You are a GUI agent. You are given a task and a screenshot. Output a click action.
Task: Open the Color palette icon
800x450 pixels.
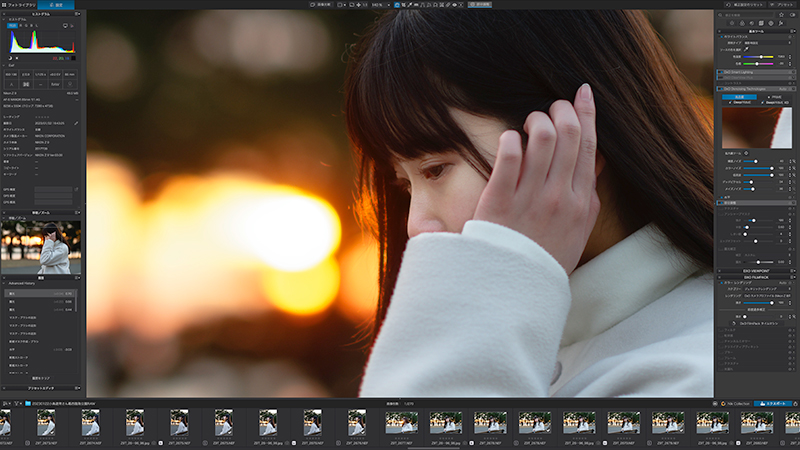pyautogui.click(x=742, y=23)
